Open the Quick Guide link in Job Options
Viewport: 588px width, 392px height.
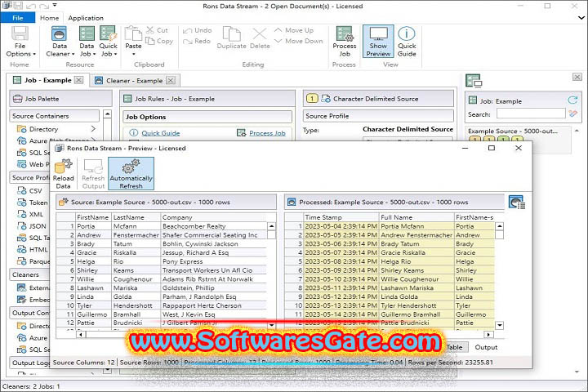tap(161, 133)
